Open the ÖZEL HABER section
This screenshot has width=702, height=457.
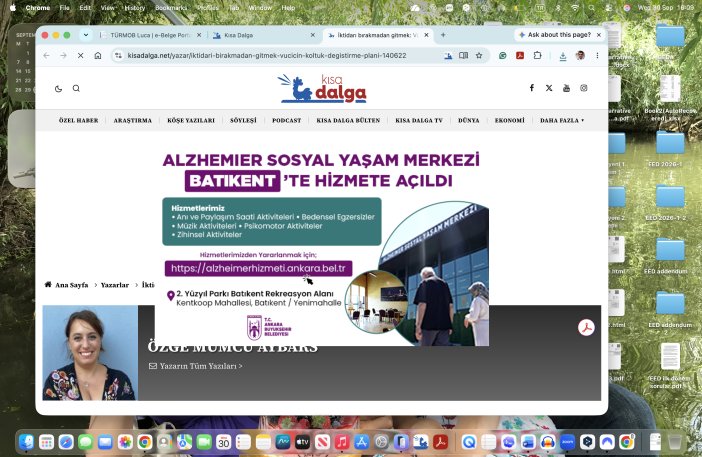(x=78, y=120)
